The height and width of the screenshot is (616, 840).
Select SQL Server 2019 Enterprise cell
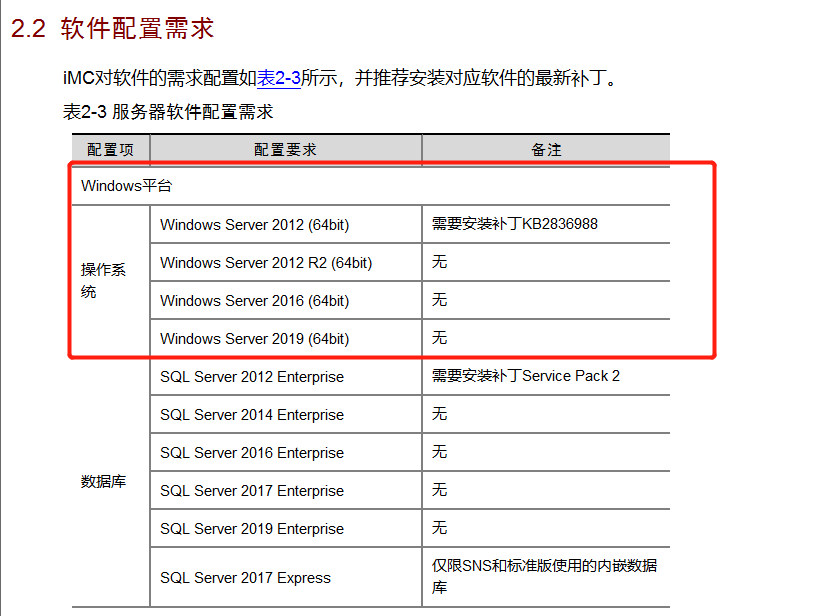(286, 529)
